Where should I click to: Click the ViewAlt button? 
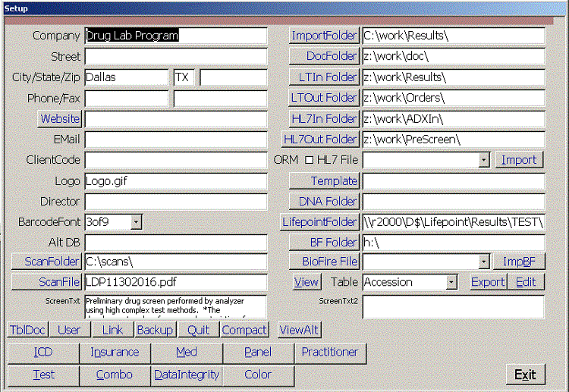click(x=299, y=330)
